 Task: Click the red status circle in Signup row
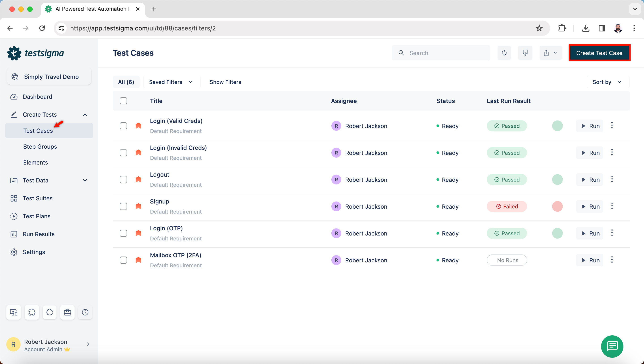557,207
